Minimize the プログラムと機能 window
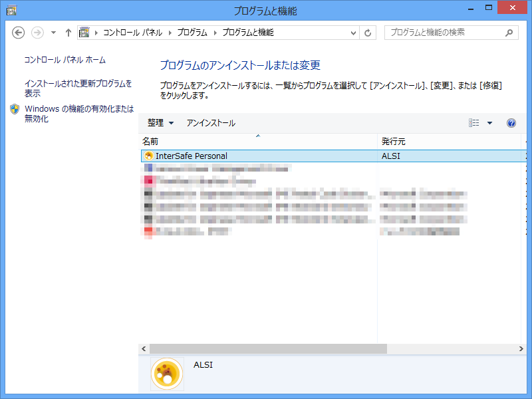Image resolution: width=532 pixels, height=399 pixels. point(471,9)
